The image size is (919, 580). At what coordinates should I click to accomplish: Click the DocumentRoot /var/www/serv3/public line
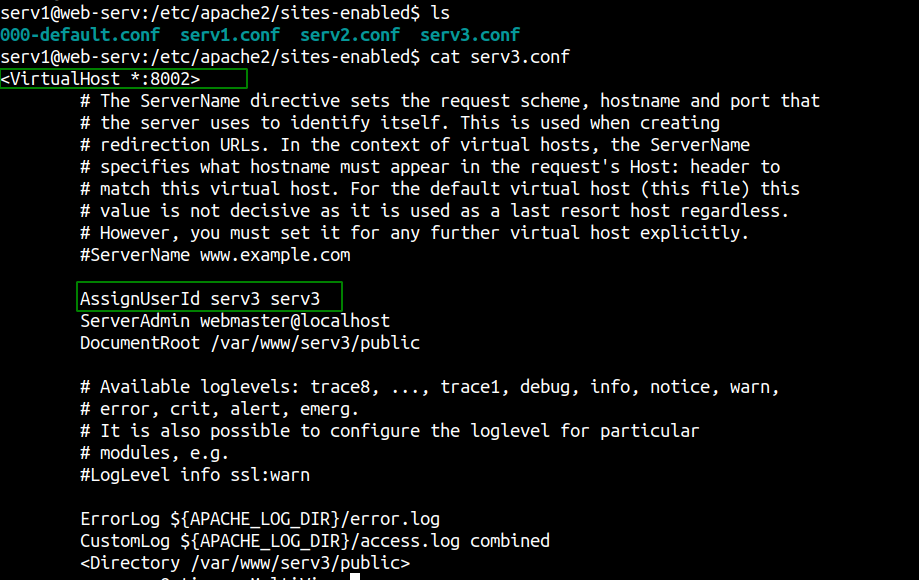tap(250, 343)
